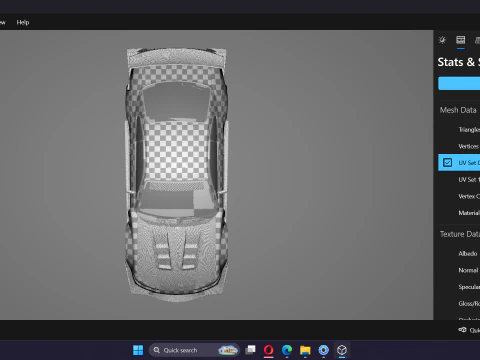Click the Texture Data section heading

(460, 234)
